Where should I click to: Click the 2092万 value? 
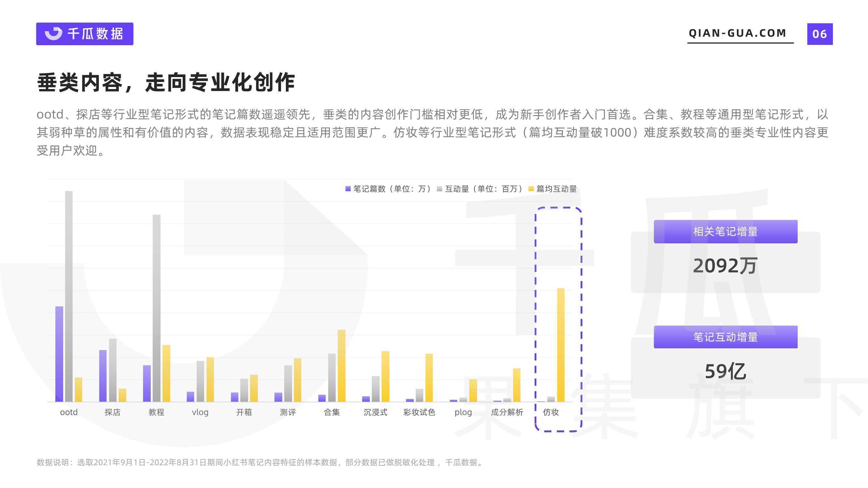pyautogui.click(x=725, y=266)
